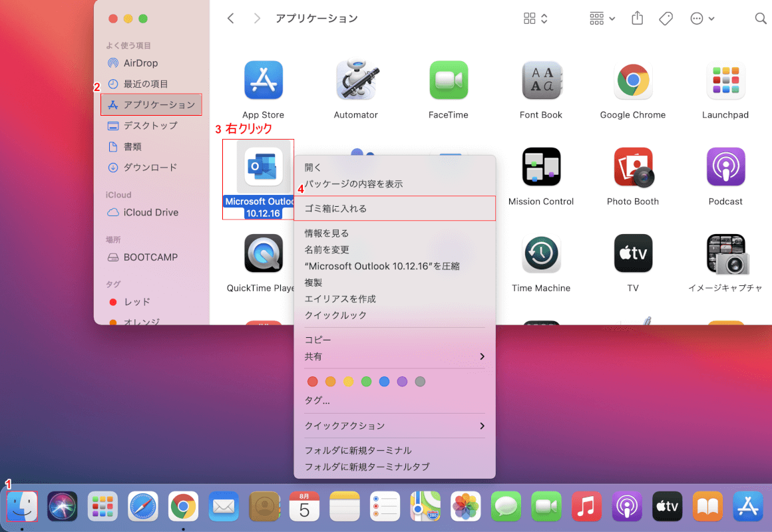Open Books from the Dock

[707, 506]
